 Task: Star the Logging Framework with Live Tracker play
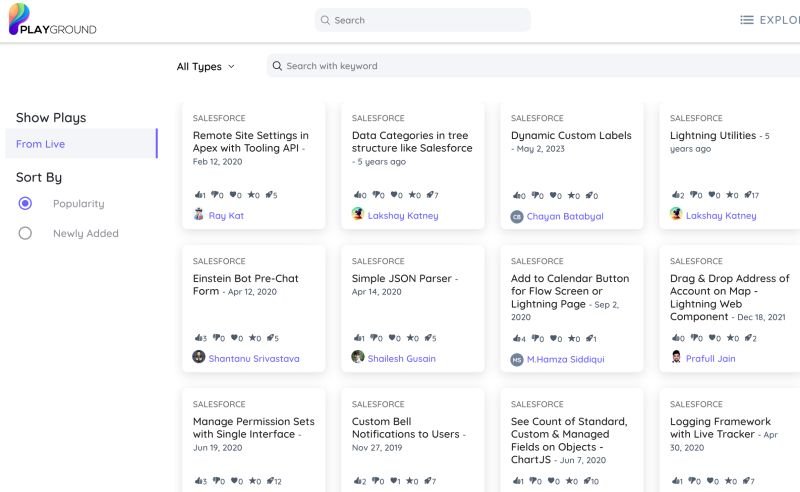click(730, 480)
